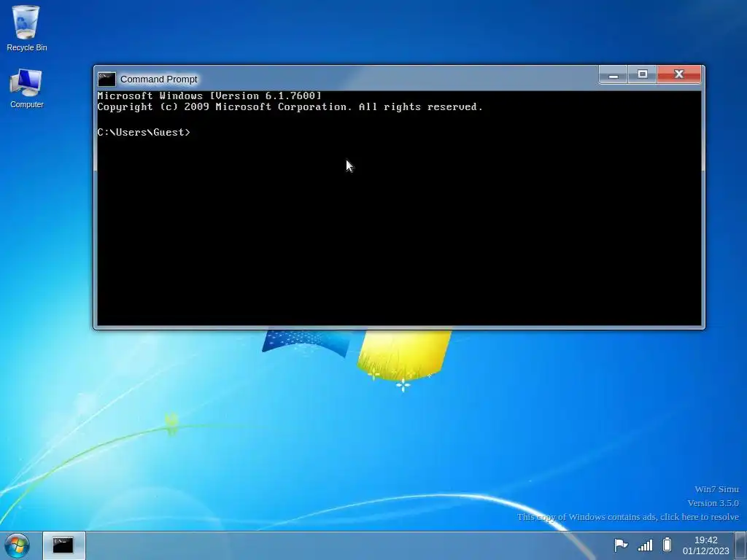
Task: Place cursor at C:\Users\Guest> prompt
Action: pyautogui.click(x=144, y=133)
